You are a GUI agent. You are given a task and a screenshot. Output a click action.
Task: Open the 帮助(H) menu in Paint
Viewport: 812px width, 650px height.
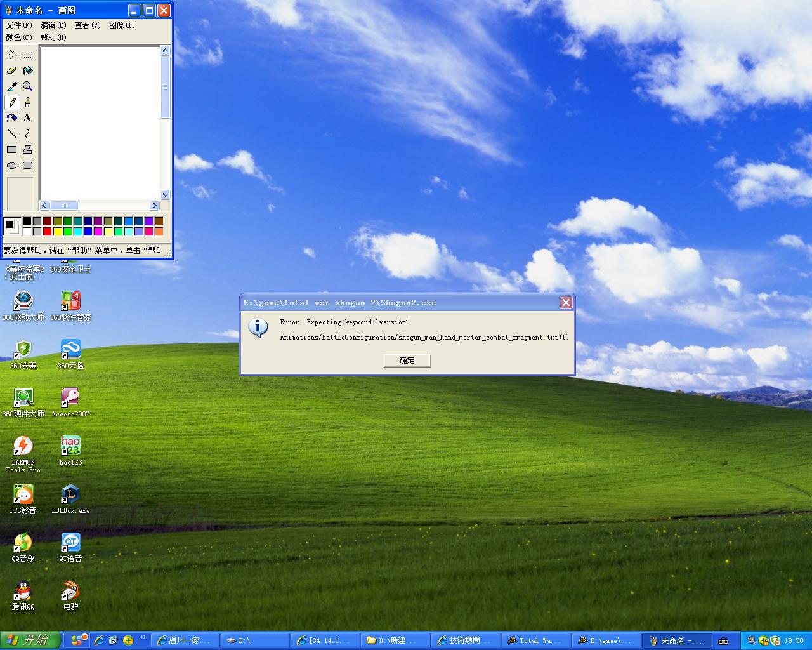click(53, 37)
